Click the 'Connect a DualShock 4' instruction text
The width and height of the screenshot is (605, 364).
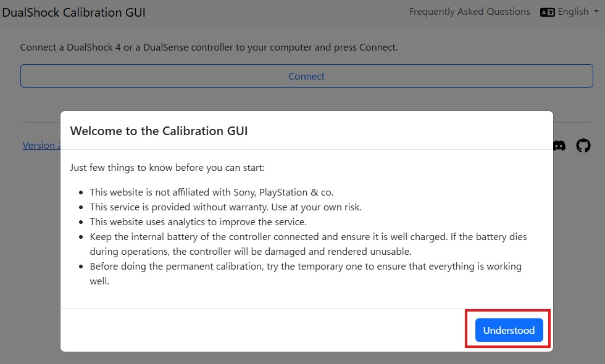pos(209,48)
